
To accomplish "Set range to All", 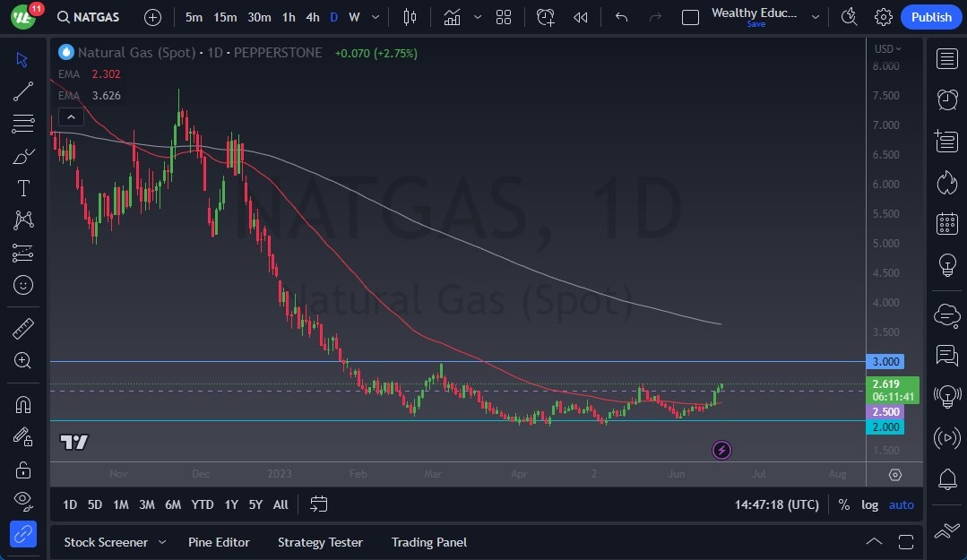I will pyautogui.click(x=281, y=504).
